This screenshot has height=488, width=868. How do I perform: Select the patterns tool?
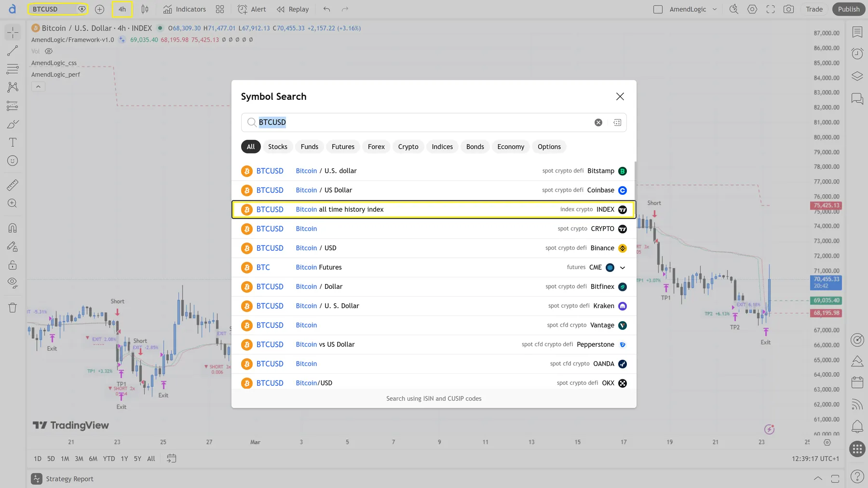click(13, 87)
